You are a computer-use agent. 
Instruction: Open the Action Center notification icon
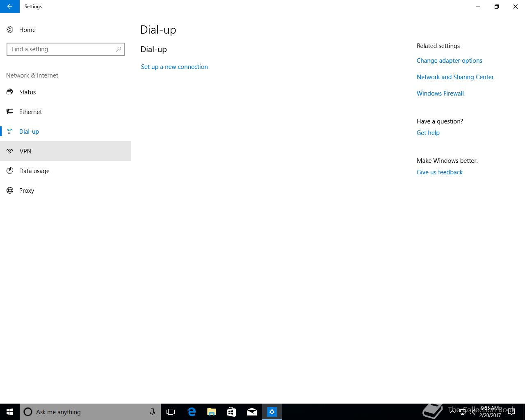511,412
